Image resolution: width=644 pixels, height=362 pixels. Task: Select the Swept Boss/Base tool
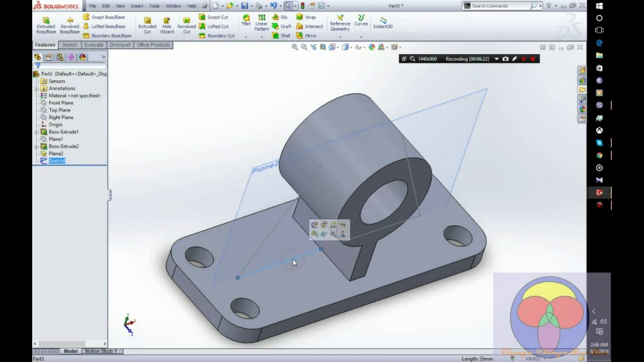[104, 17]
